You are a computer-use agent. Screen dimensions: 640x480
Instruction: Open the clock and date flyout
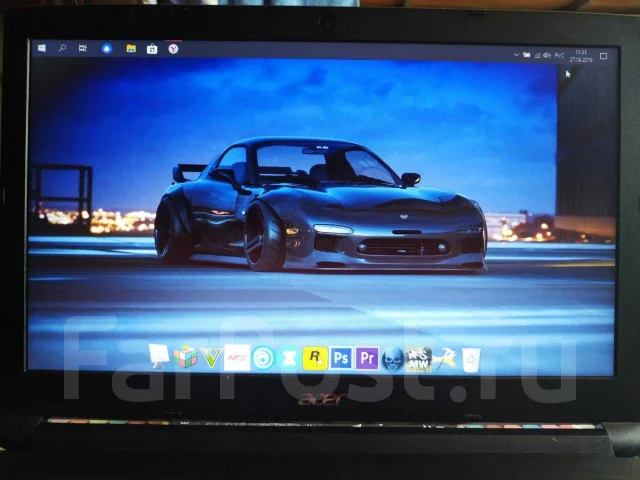click(581, 56)
